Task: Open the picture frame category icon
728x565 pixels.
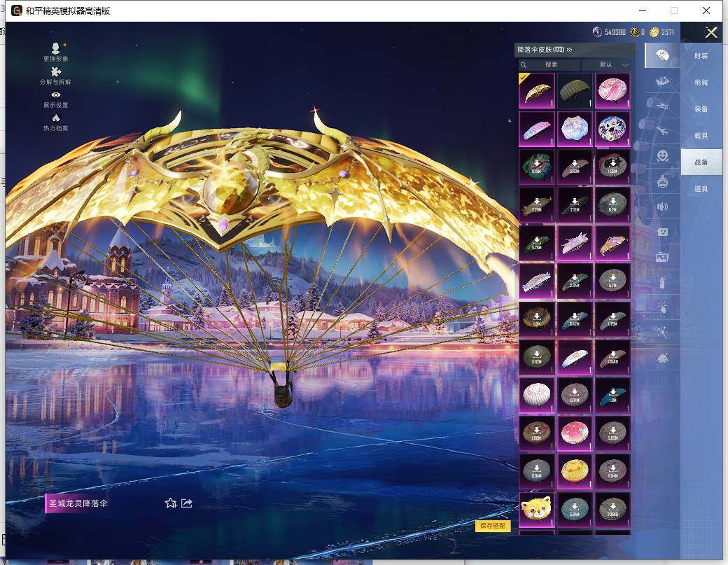Action: [x=661, y=257]
